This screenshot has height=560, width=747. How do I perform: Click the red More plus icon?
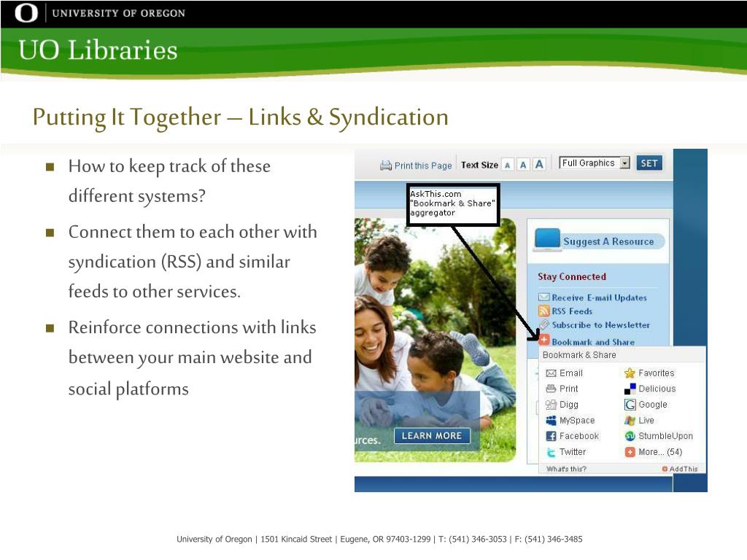tap(630, 452)
